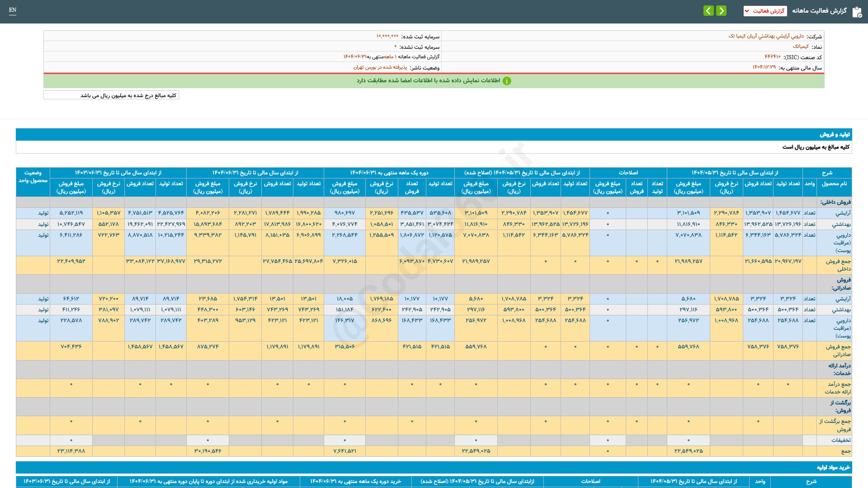Click the green left chevron navigation button
Image resolution: width=868 pixels, height=488 pixels.
point(708,10)
